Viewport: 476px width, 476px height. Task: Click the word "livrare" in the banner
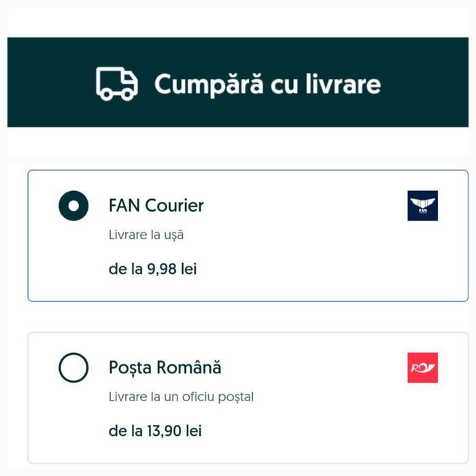click(x=343, y=84)
